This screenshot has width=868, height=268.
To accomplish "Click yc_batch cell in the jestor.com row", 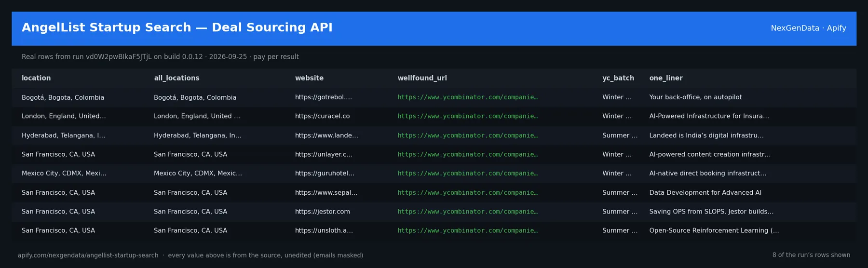I will coord(620,212).
